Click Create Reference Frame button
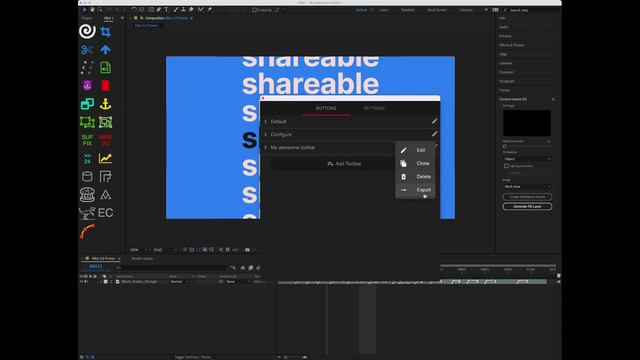This screenshot has height=360, width=640. click(527, 197)
